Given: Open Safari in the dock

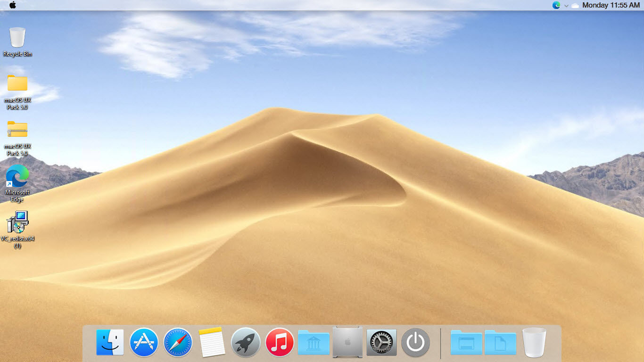Looking at the screenshot, I should coord(178,342).
